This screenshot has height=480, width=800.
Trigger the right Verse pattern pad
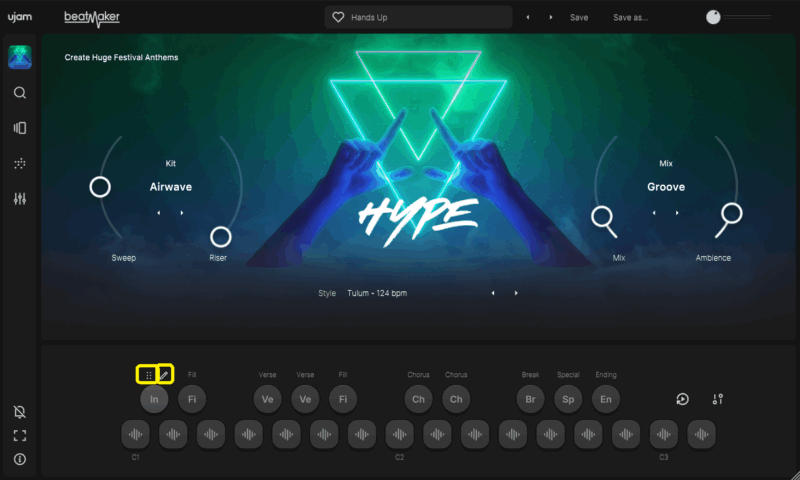tap(305, 399)
